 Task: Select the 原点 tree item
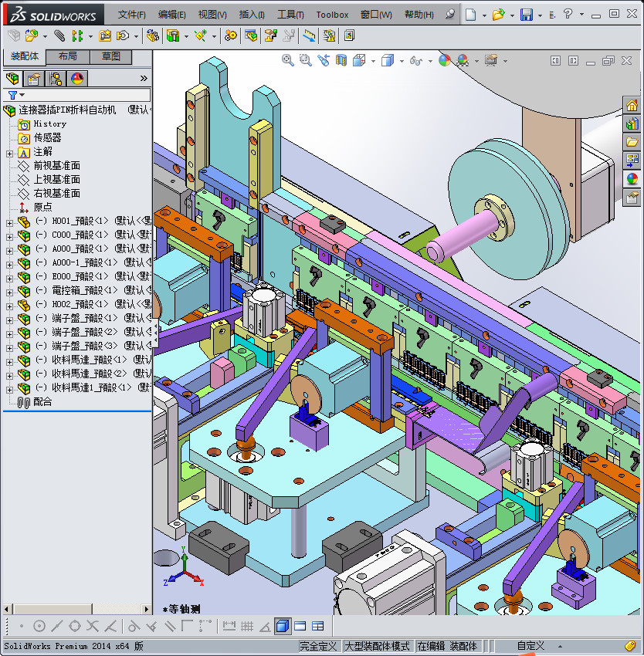tap(36, 207)
